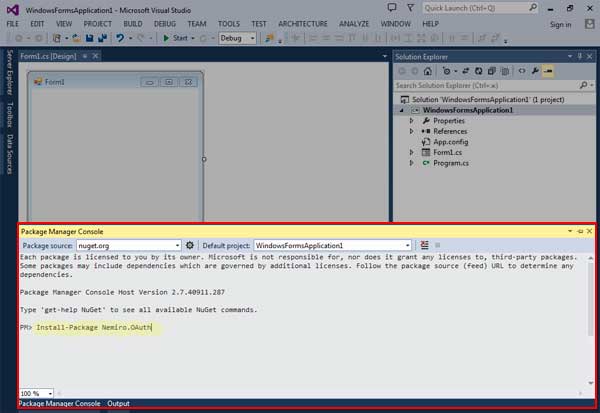Screen dimensions: 600x413
Task: Click the Save toolbar icon
Action: point(90,38)
